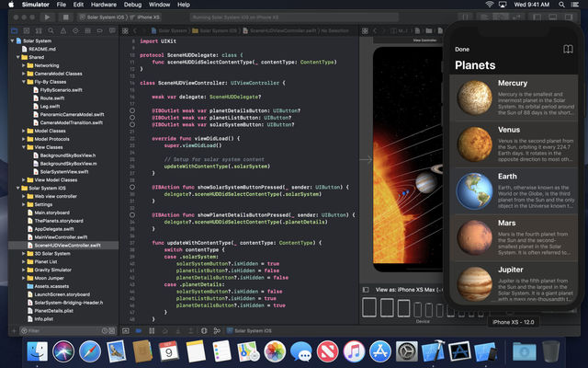This screenshot has height=368, width=588.
Task: Open the book icon in Planets screen
Action: (x=568, y=49)
